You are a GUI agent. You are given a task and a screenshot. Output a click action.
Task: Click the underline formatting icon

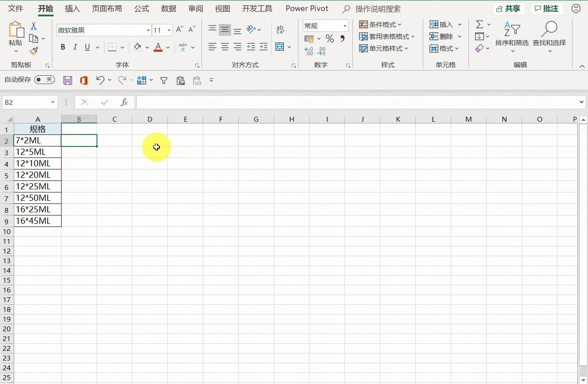coord(86,47)
